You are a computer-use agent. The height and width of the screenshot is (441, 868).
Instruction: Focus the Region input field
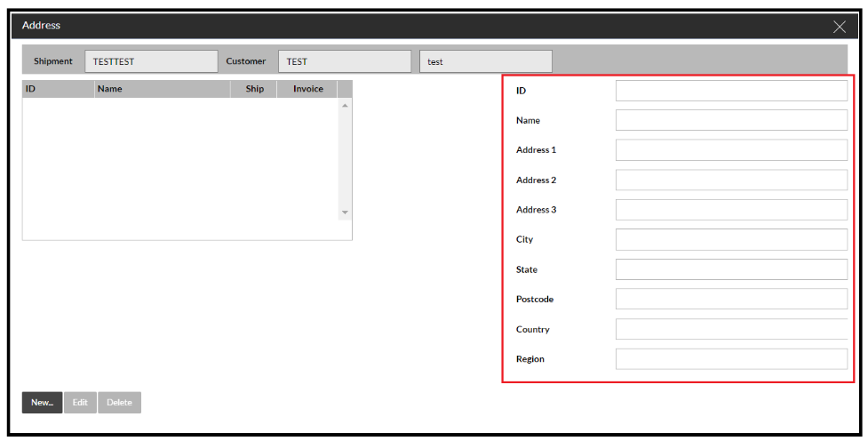[730, 359]
